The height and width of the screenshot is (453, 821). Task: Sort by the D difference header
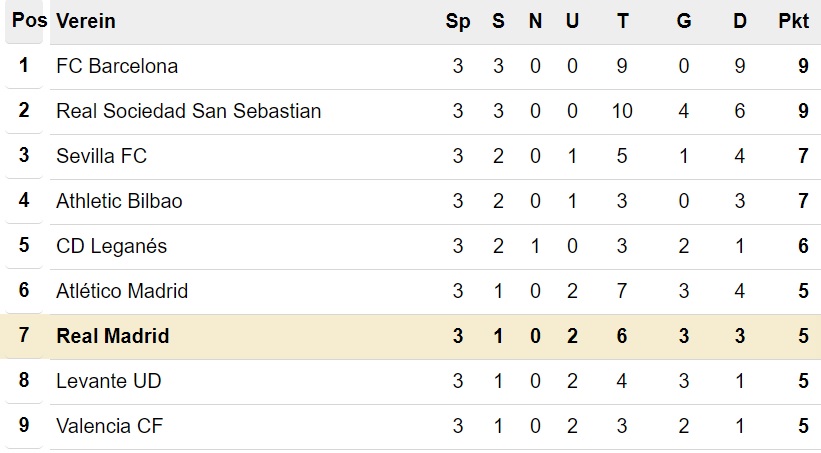pyautogui.click(x=740, y=21)
